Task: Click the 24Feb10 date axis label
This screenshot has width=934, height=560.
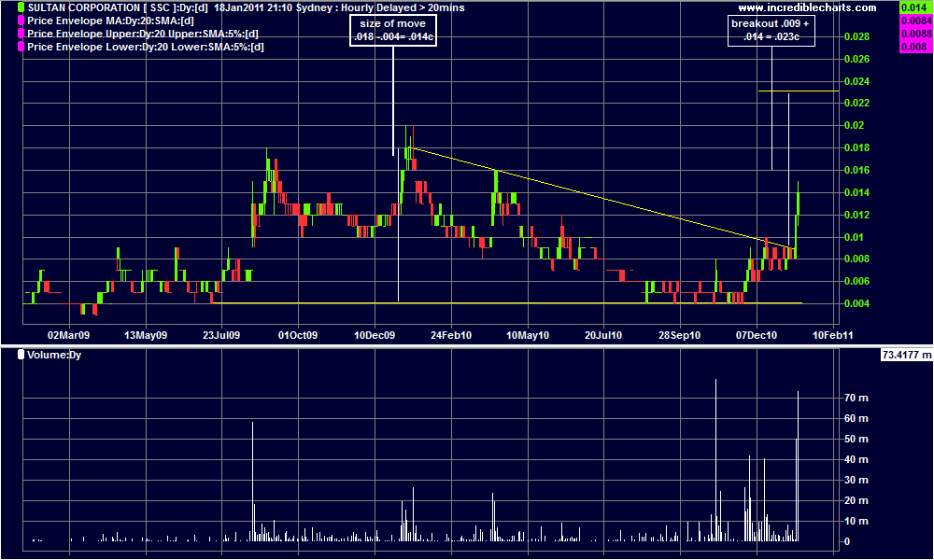Action: 451,335
